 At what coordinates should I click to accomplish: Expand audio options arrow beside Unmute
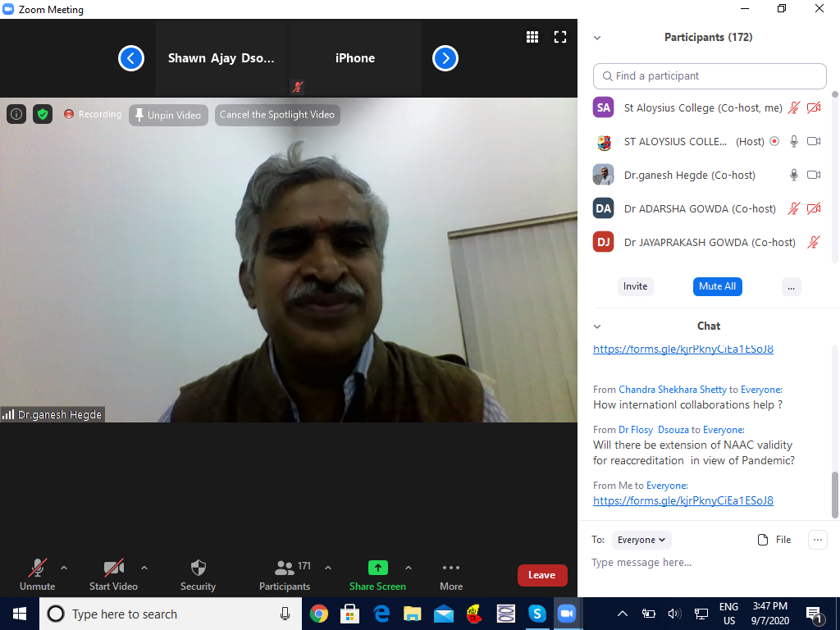pyautogui.click(x=64, y=568)
